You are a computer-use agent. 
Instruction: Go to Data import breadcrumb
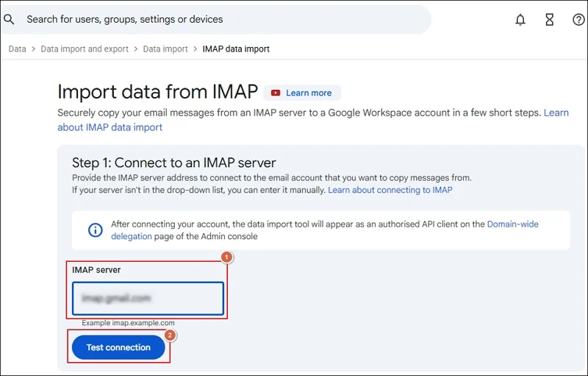[x=165, y=49]
